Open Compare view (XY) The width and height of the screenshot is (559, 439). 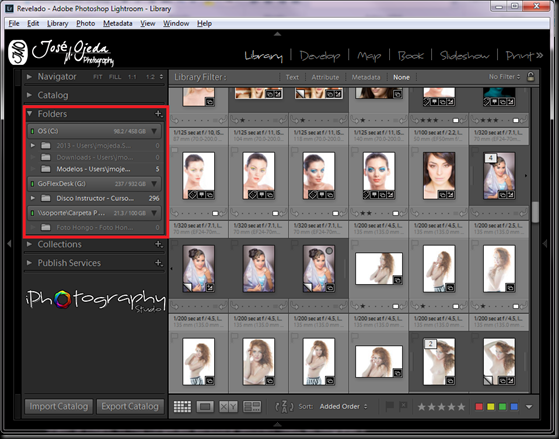coord(228,407)
